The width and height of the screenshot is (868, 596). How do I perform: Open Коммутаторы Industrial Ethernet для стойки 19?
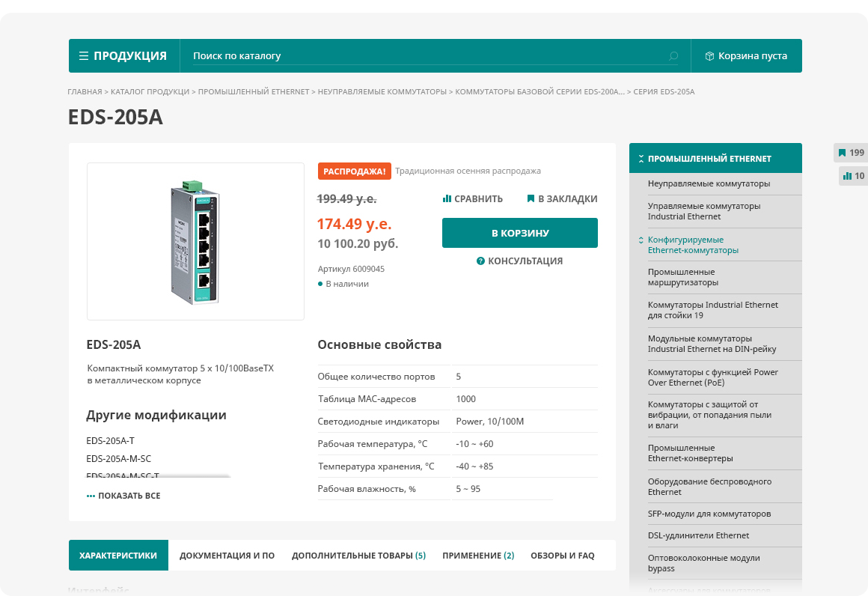tap(713, 310)
